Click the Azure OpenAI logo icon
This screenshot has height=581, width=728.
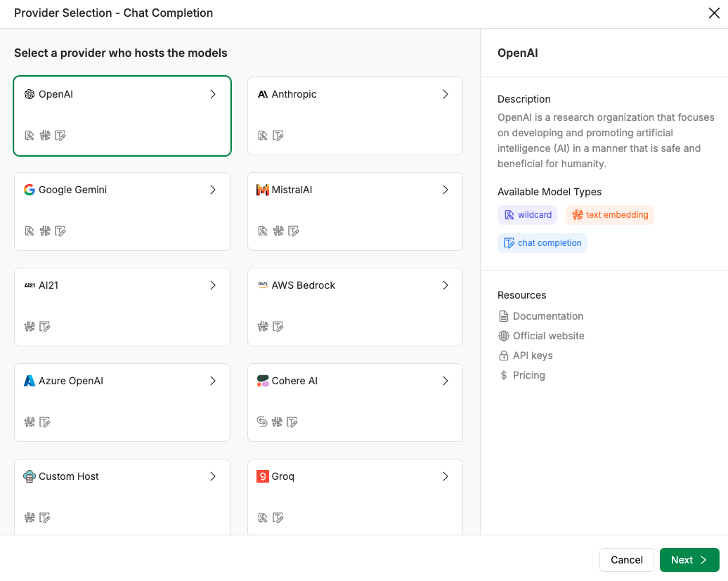[x=30, y=381]
